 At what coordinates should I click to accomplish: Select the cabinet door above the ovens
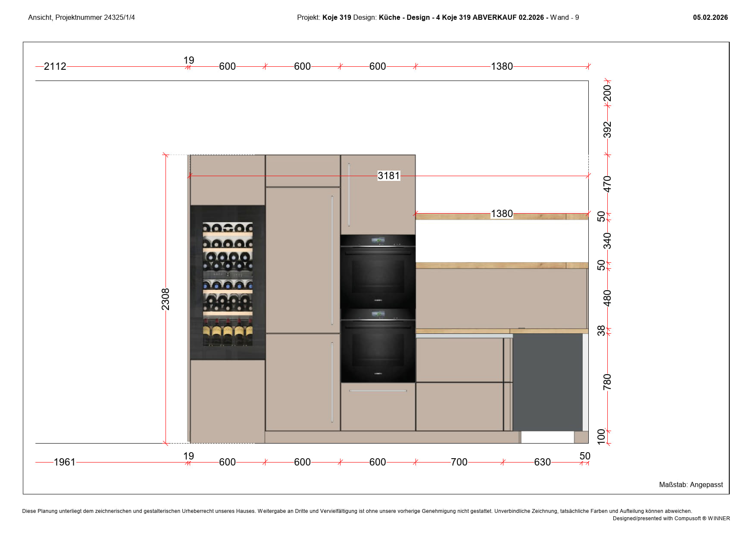(x=378, y=195)
